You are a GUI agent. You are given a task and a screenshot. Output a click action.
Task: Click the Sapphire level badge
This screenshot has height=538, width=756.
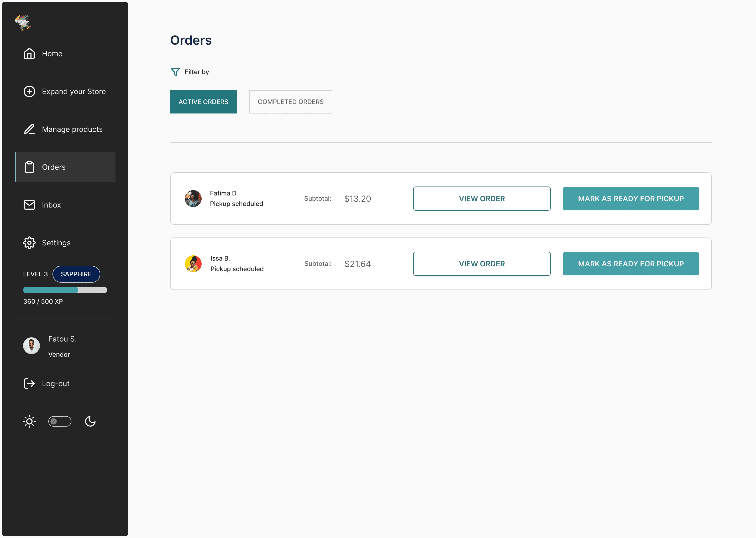pyautogui.click(x=76, y=274)
